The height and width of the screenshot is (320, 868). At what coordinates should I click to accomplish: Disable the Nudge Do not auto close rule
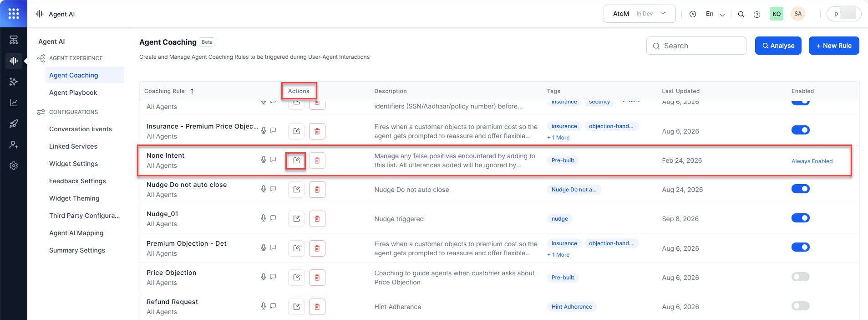point(800,189)
